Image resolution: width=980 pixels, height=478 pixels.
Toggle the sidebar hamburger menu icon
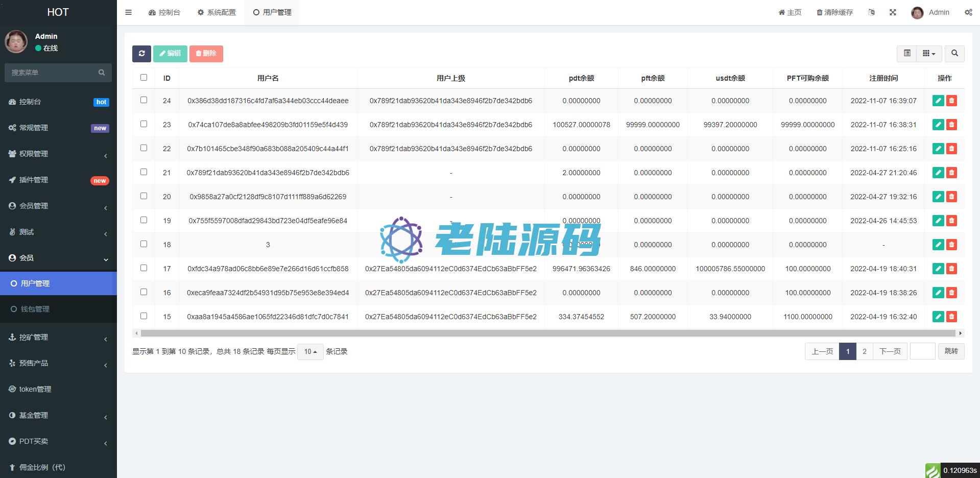pos(129,12)
